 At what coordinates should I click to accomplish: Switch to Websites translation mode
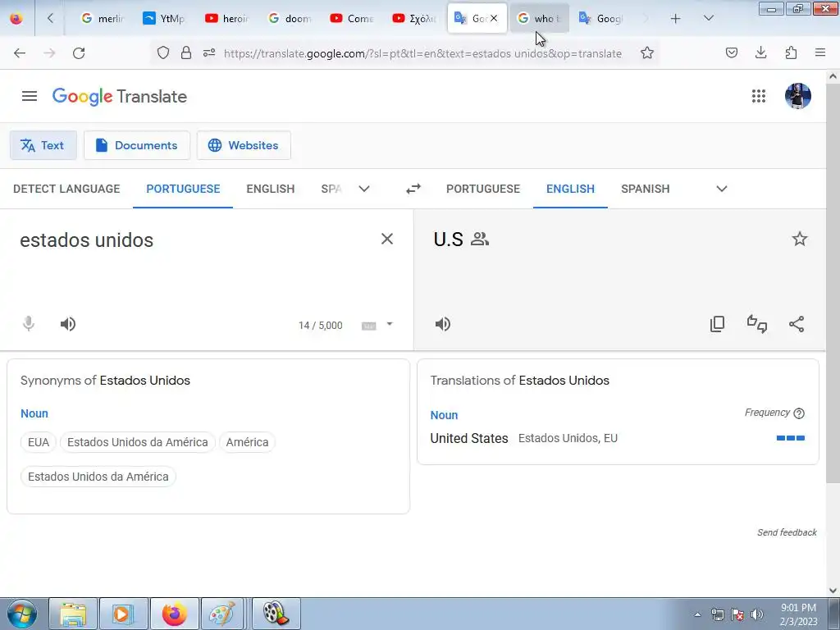(244, 145)
